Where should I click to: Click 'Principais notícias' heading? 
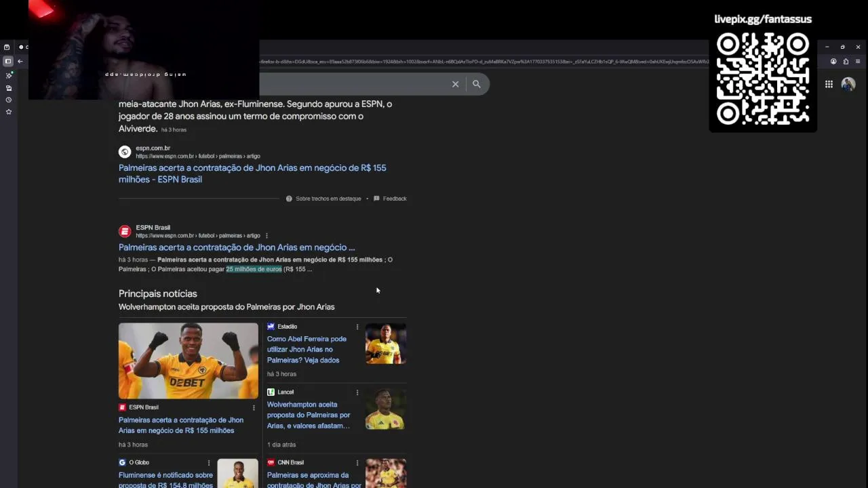click(158, 293)
